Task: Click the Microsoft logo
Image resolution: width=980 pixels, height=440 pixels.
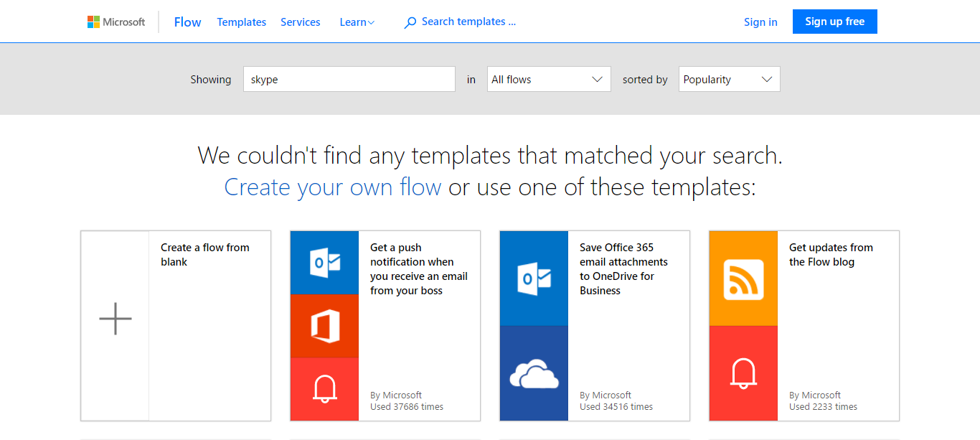Action: 116,22
